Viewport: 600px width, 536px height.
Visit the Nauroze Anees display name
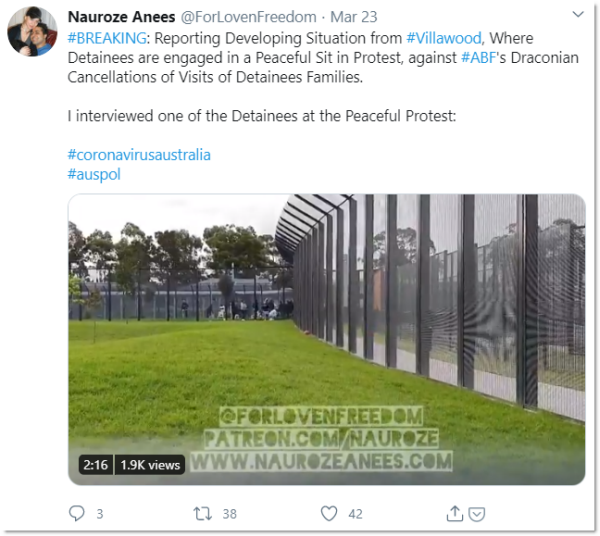121,17
